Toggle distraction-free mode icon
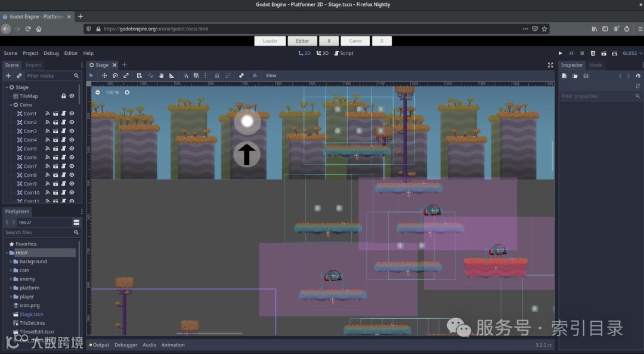Screen dimensions: 644x354 (x=550, y=65)
